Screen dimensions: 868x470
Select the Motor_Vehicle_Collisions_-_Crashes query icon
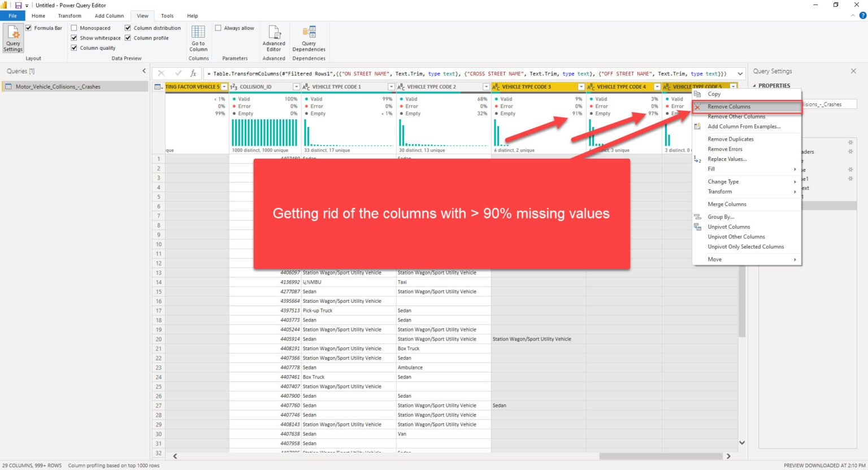[9, 86]
